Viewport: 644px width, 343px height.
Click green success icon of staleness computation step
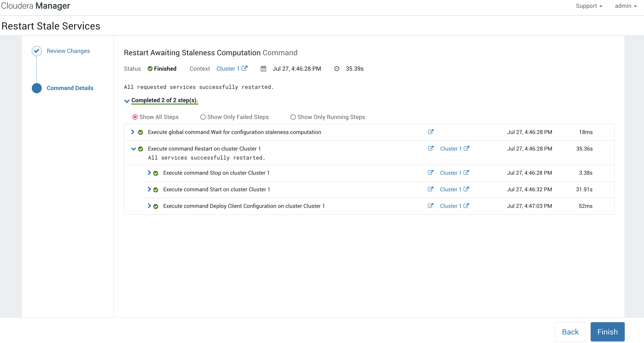point(141,132)
